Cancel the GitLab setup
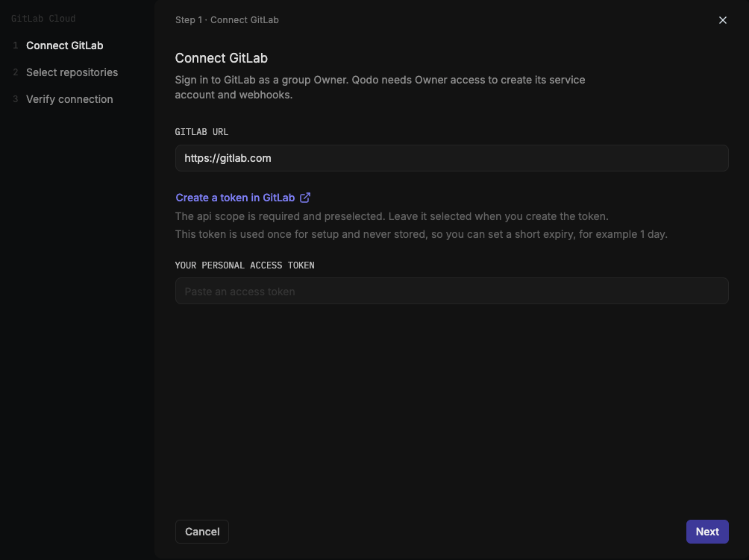The width and height of the screenshot is (749, 560). 202,532
